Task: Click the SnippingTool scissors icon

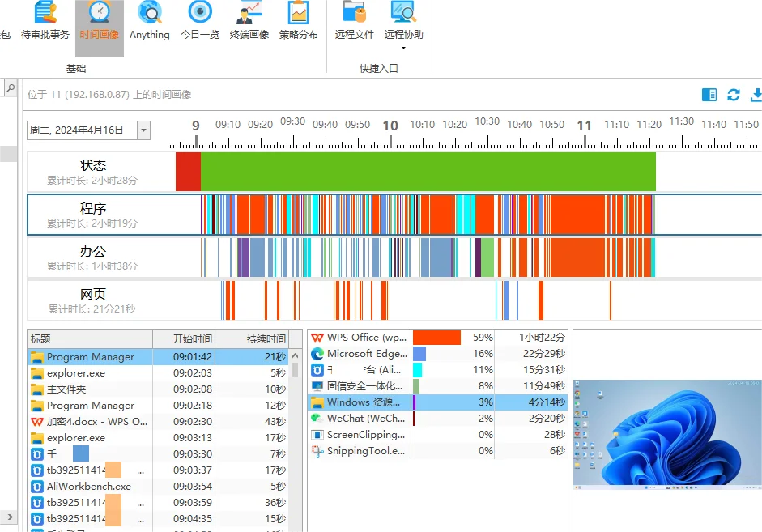Action: [317, 451]
